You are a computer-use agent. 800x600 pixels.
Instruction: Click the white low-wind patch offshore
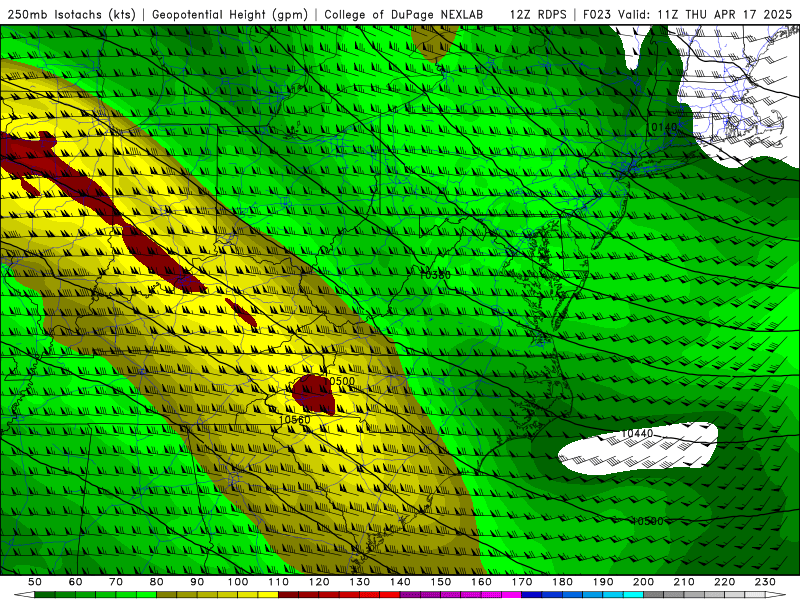point(638,448)
